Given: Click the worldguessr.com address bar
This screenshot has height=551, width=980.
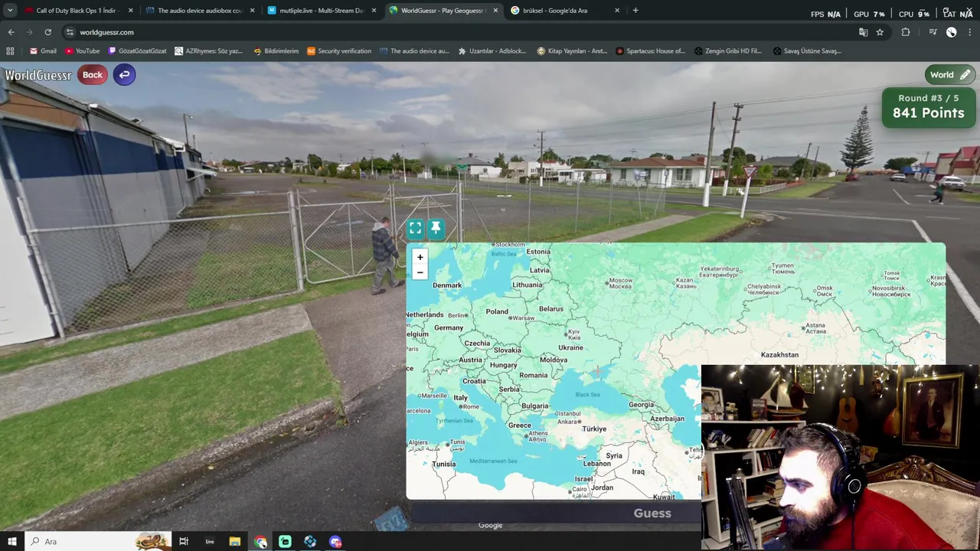Looking at the screenshot, I should pos(459,32).
